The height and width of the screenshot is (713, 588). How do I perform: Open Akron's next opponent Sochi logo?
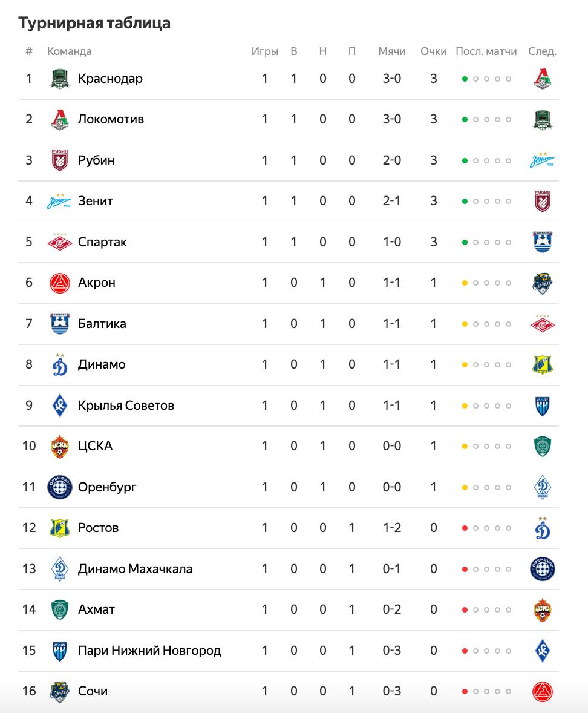[x=542, y=283]
